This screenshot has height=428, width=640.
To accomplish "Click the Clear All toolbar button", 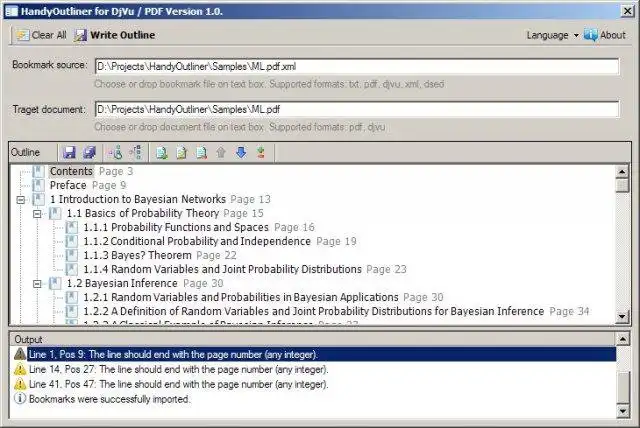I will coord(41,35).
